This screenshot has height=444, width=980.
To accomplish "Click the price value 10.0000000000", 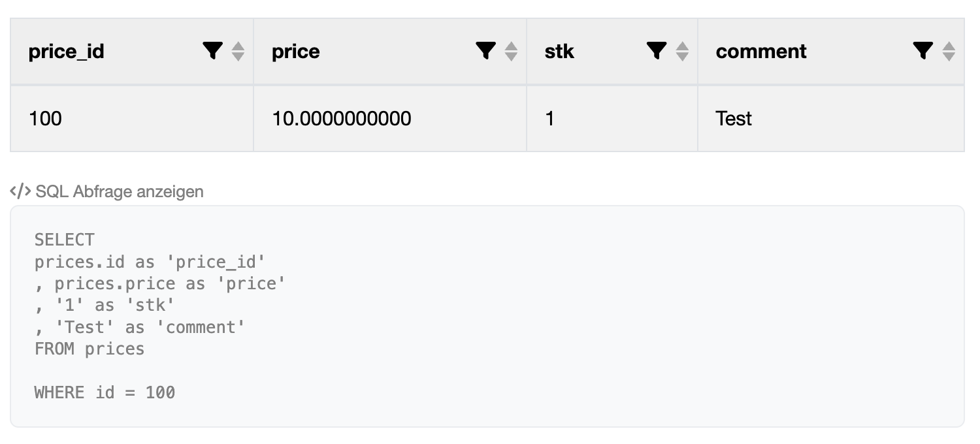I will point(342,118).
